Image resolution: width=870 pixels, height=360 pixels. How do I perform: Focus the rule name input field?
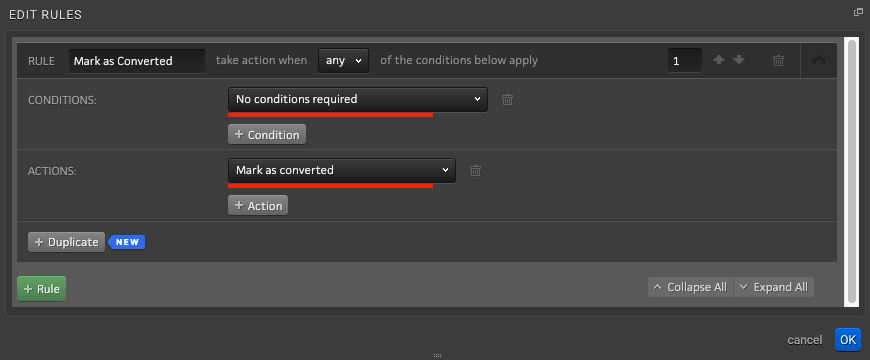pos(137,60)
